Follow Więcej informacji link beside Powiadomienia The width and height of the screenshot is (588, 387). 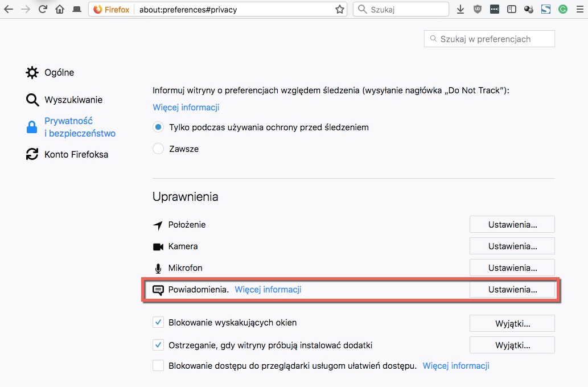268,290
